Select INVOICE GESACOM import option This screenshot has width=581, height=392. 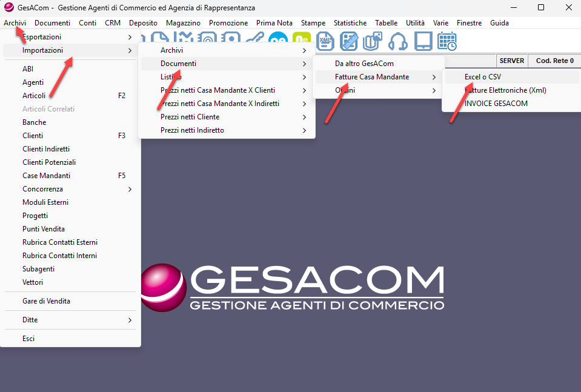point(512,104)
